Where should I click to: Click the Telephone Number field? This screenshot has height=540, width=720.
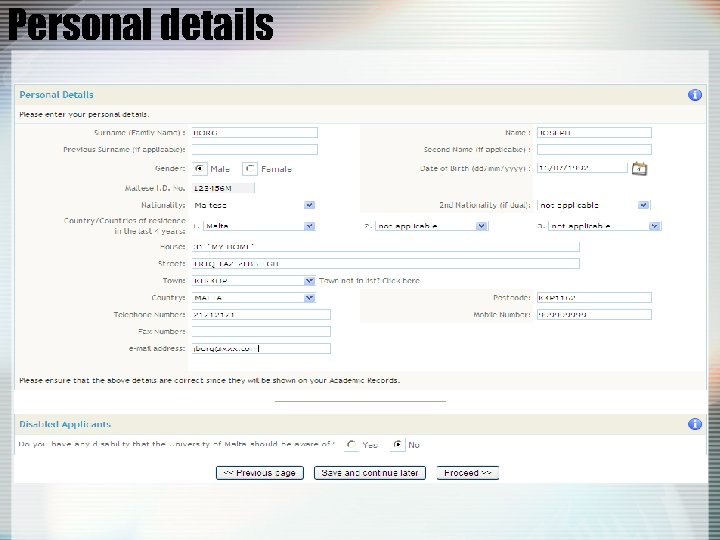tap(261, 315)
